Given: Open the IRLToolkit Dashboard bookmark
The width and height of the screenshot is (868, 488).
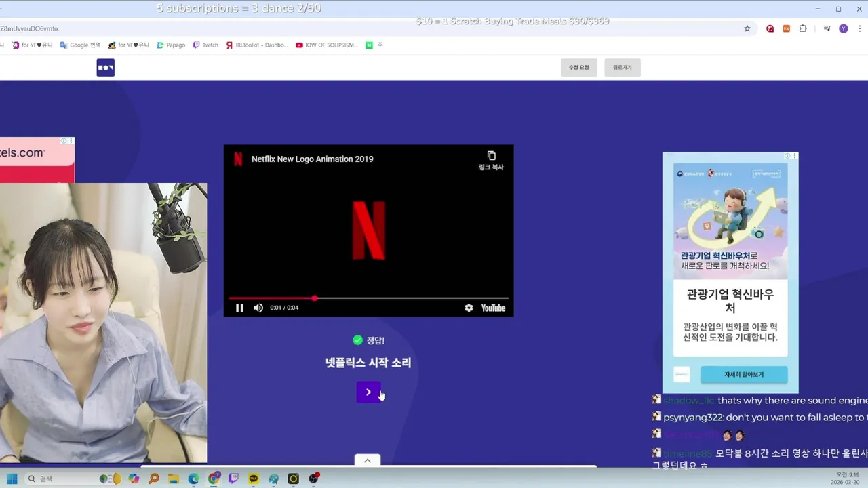Looking at the screenshot, I should [x=257, y=45].
